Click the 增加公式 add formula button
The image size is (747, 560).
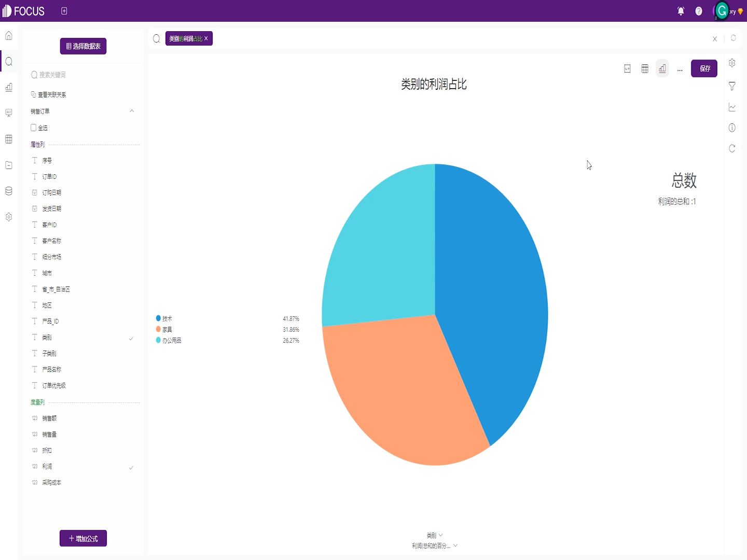[x=83, y=539]
